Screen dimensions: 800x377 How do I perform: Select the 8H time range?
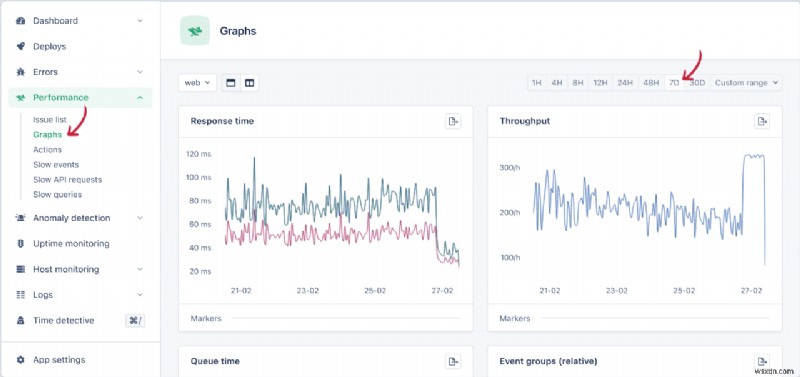(578, 83)
